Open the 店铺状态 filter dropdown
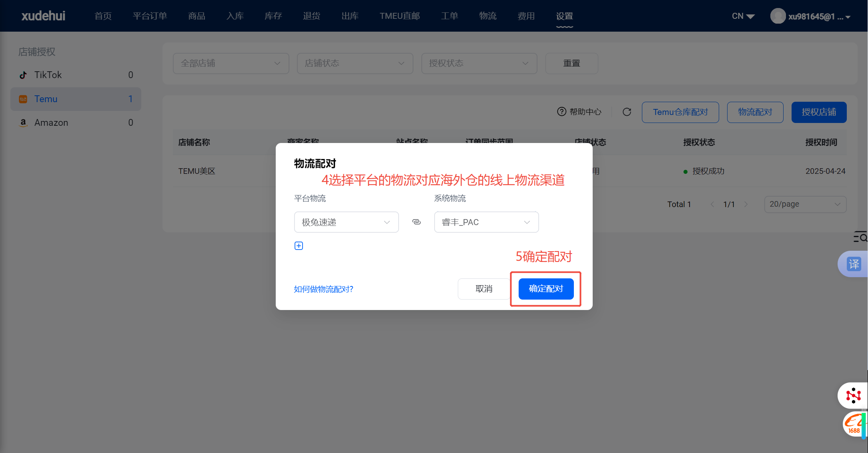The height and width of the screenshot is (453, 868). tap(355, 63)
